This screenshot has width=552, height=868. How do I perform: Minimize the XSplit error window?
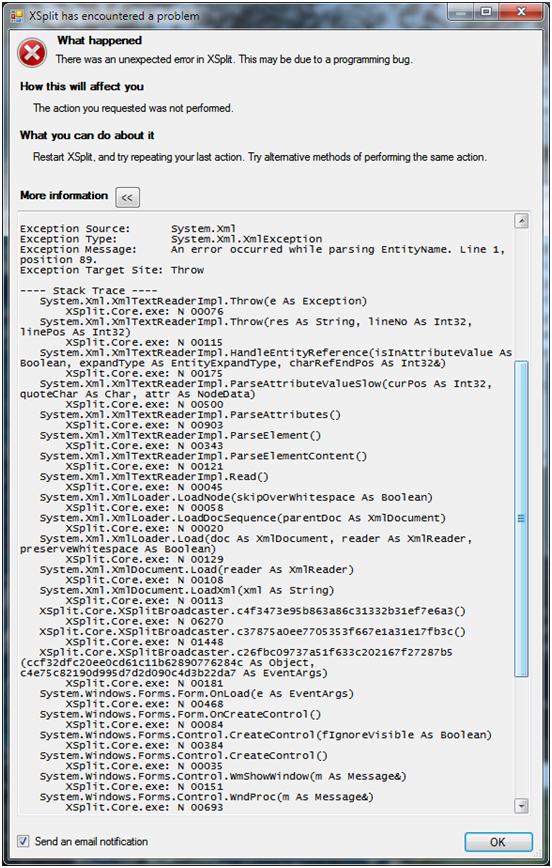(460, 12)
